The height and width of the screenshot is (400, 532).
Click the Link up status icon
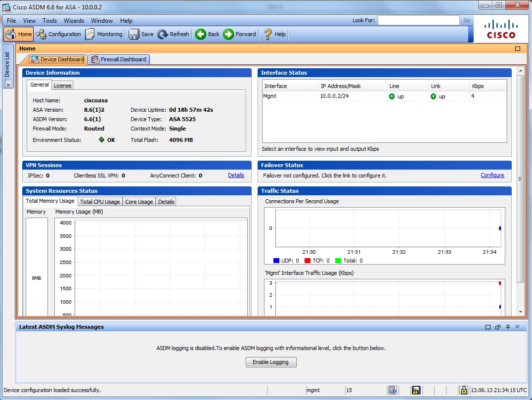point(433,96)
